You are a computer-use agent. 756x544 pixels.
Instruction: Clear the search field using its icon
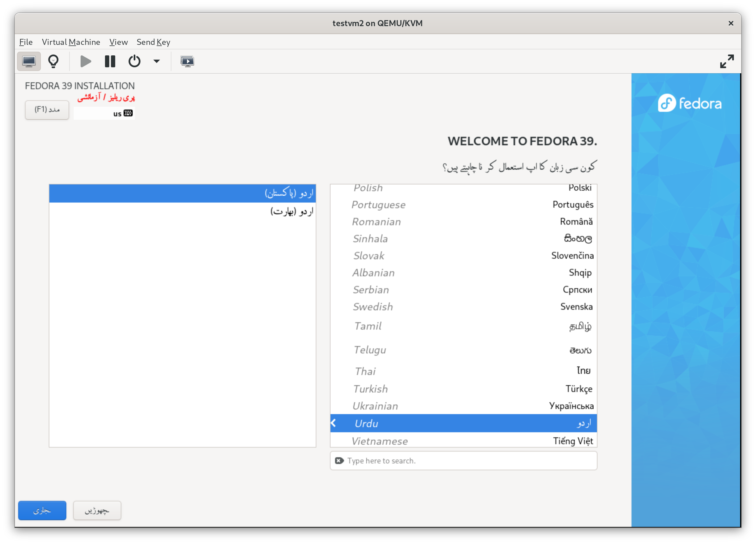click(339, 461)
